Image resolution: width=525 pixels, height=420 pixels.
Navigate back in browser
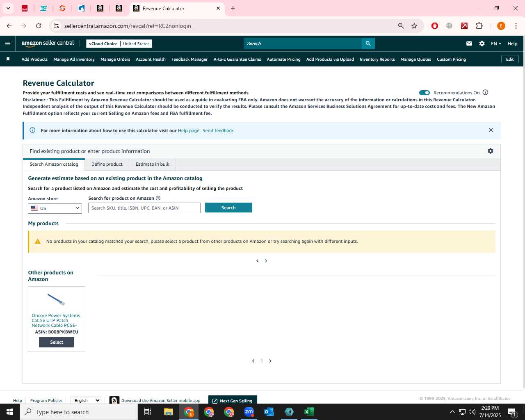[x=9, y=26]
